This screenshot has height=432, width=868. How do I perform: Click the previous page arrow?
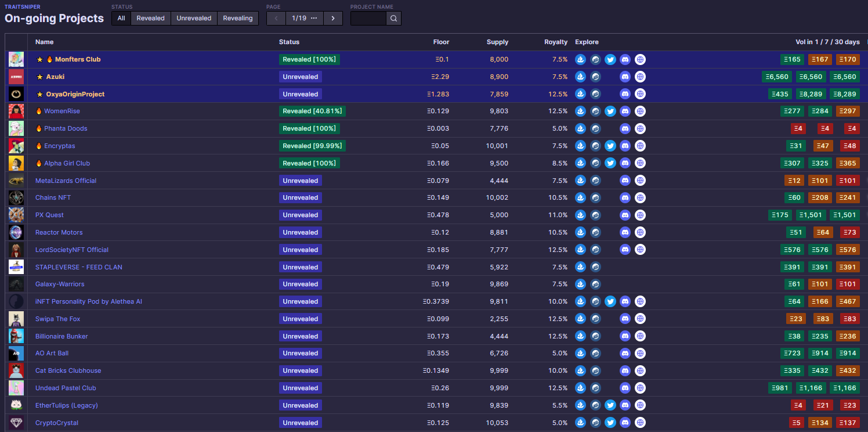tap(276, 18)
